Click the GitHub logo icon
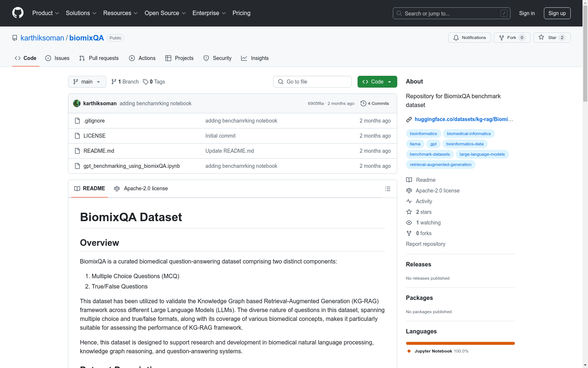588x368 pixels. pos(18,13)
